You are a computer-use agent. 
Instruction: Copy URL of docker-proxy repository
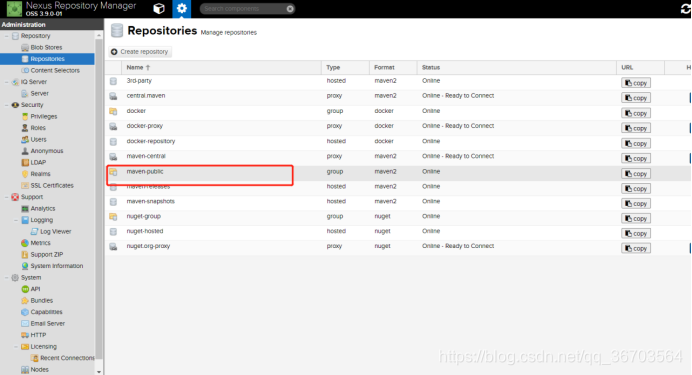point(636,128)
